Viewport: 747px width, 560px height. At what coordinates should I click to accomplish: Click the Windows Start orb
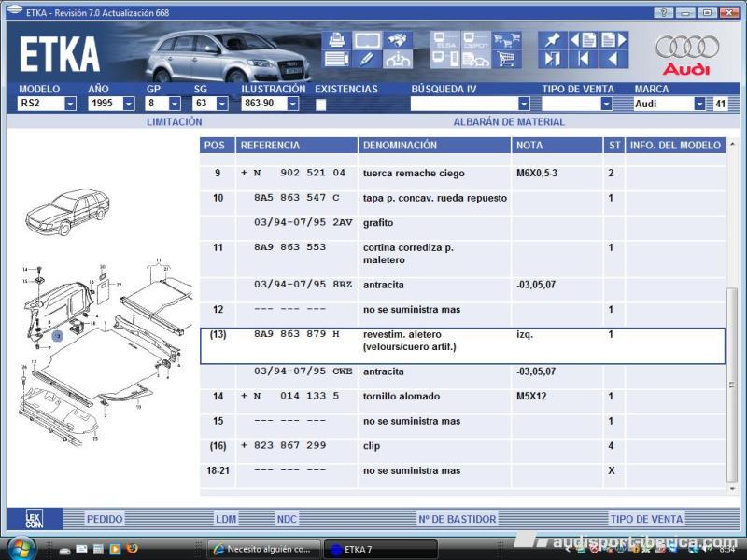pyautogui.click(x=21, y=548)
